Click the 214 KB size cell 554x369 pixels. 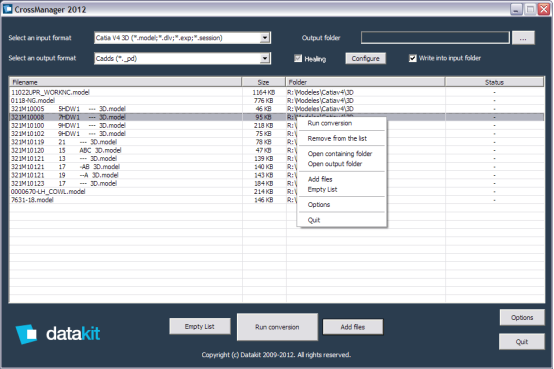264,192
